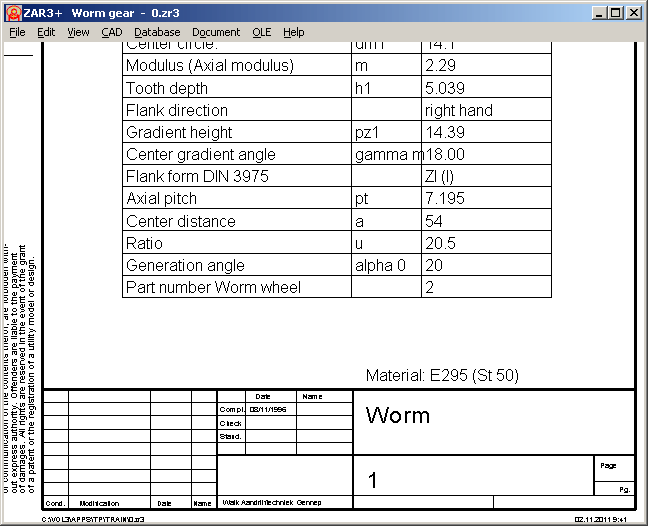Viewport: 648px width, 526px height.
Task: Open the Document menu
Action: [216, 32]
